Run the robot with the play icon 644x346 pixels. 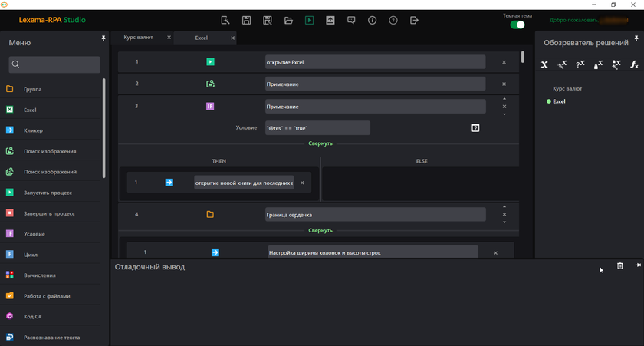309,20
